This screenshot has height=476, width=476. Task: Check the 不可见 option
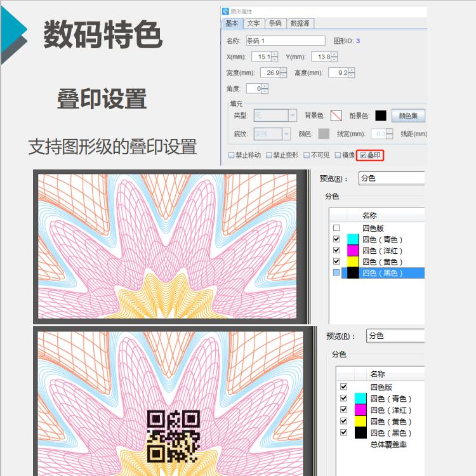point(307,155)
